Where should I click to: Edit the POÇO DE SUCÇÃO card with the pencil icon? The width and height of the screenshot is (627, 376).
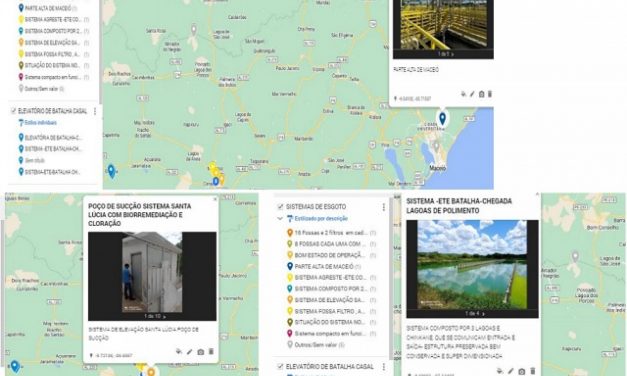pyautogui.click(x=190, y=352)
